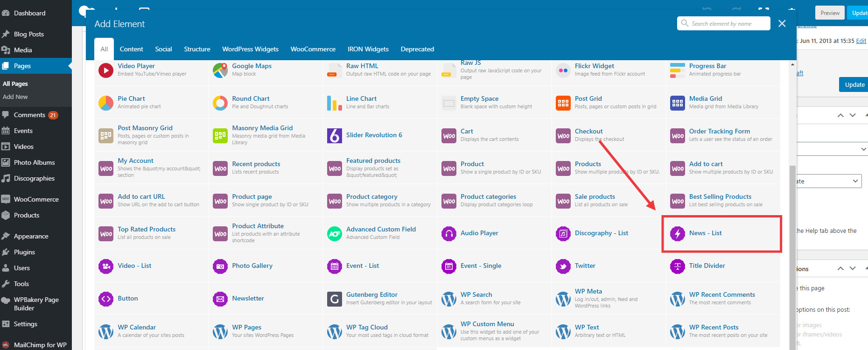Viewport: 868px width, 350px height.
Task: Close the Add Element dialog
Action: (782, 23)
